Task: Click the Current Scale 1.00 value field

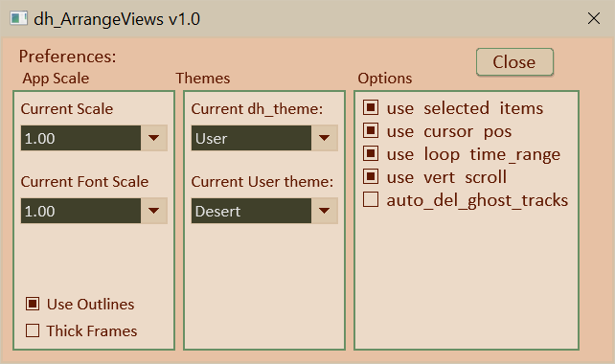Action: (x=80, y=138)
